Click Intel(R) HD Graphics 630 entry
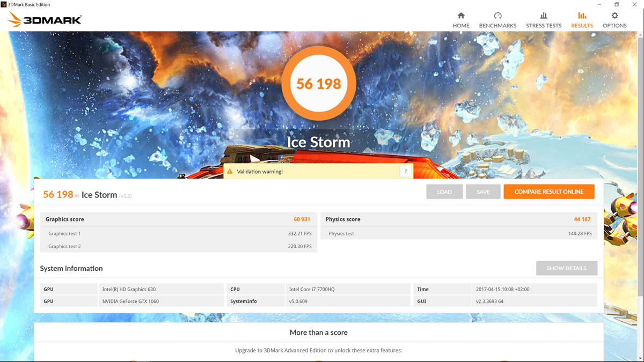The height and width of the screenshot is (362, 644). pyautogui.click(x=129, y=289)
